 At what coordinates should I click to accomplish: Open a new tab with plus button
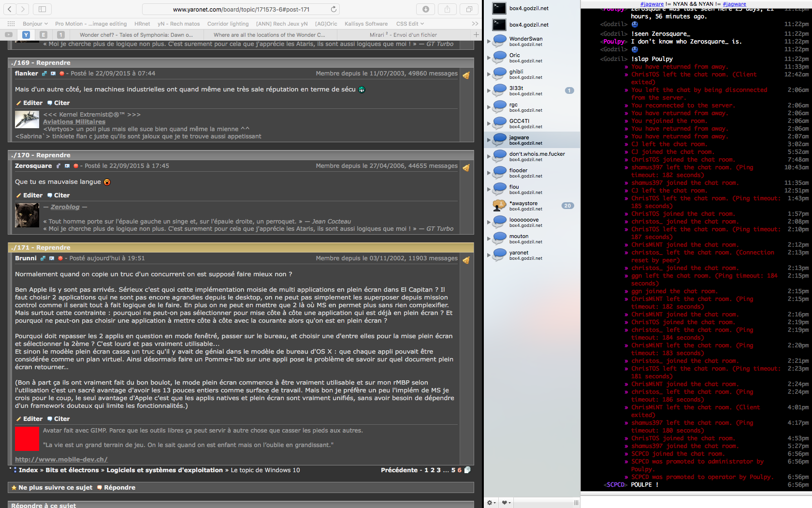click(476, 35)
